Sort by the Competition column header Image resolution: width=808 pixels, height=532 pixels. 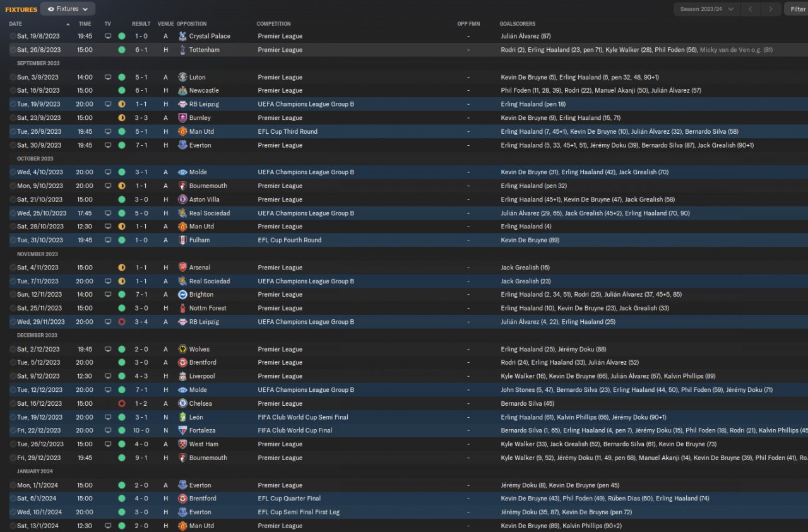click(x=273, y=24)
